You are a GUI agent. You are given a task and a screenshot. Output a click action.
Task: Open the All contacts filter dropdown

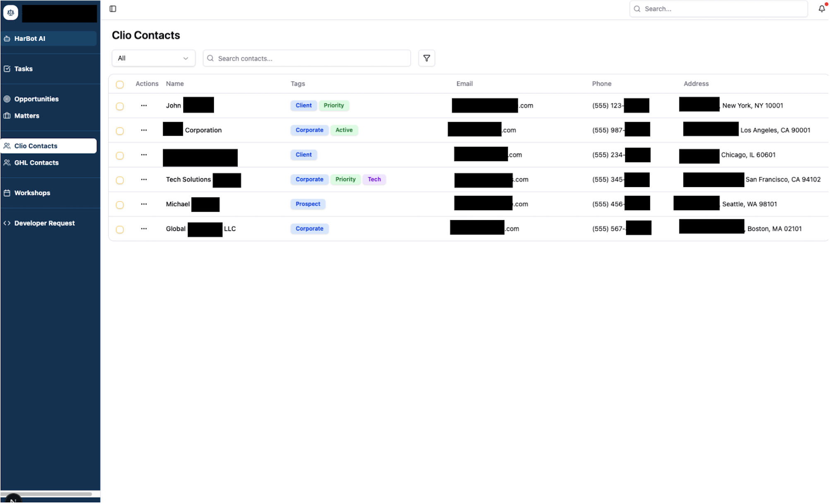pyautogui.click(x=153, y=58)
